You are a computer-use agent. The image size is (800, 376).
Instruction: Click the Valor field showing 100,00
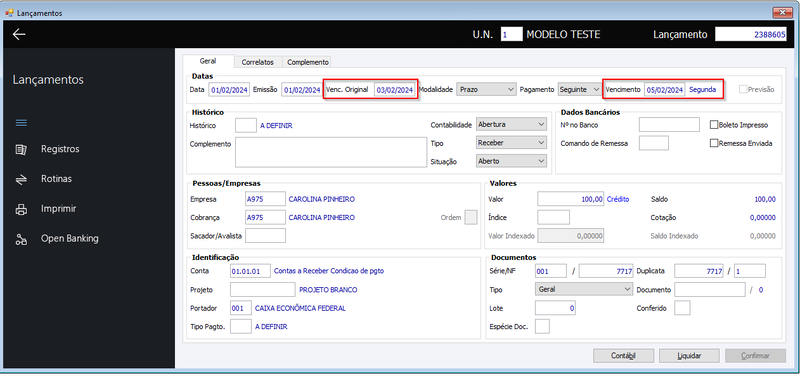(571, 199)
